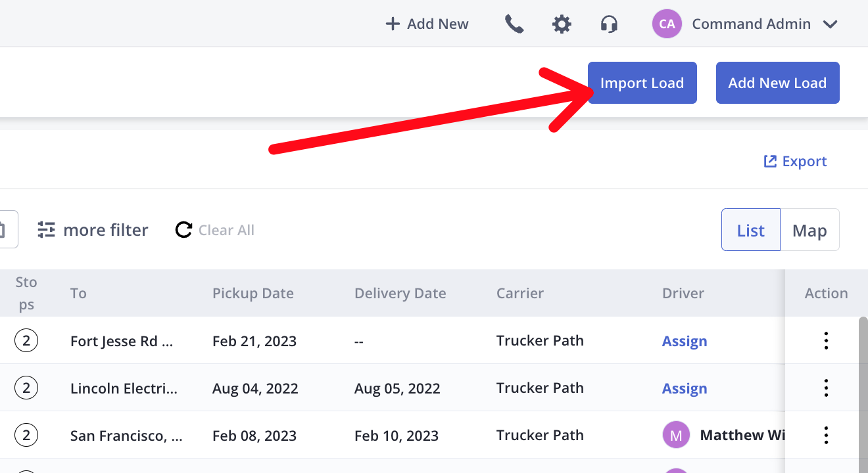The height and width of the screenshot is (473, 868).
Task: Select the Lincoln Electri destination cell
Action: [124, 388]
